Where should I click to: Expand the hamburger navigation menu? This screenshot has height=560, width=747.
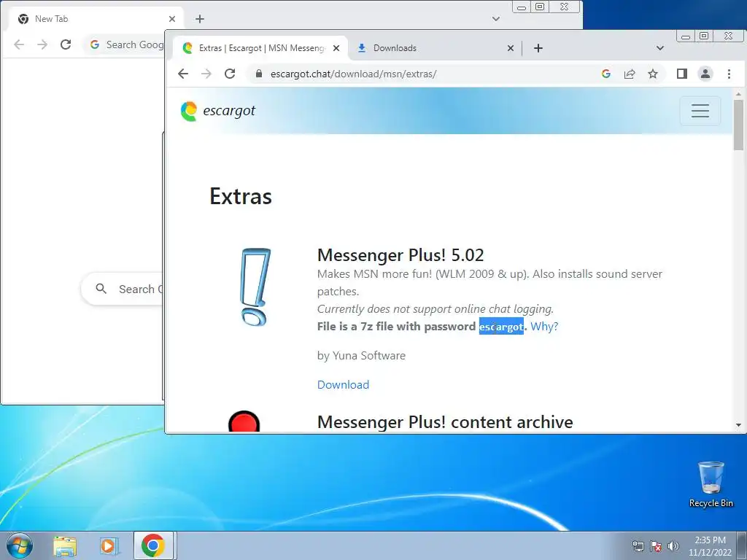(x=700, y=111)
